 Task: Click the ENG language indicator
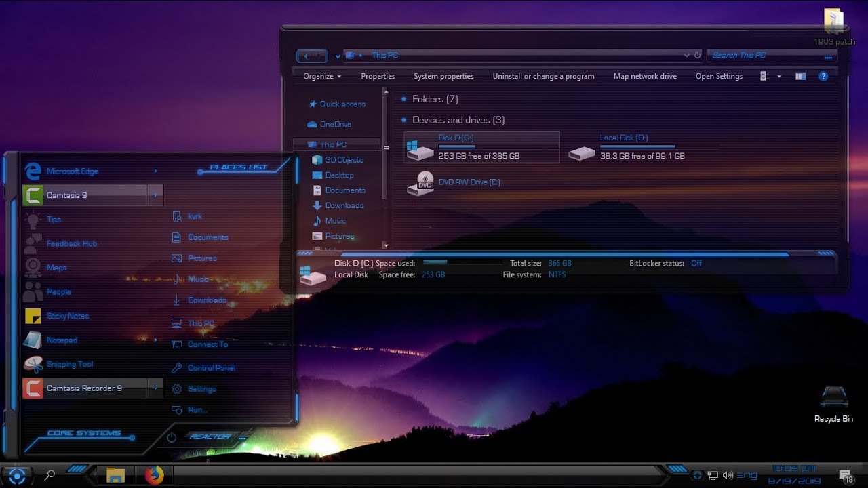point(747,476)
